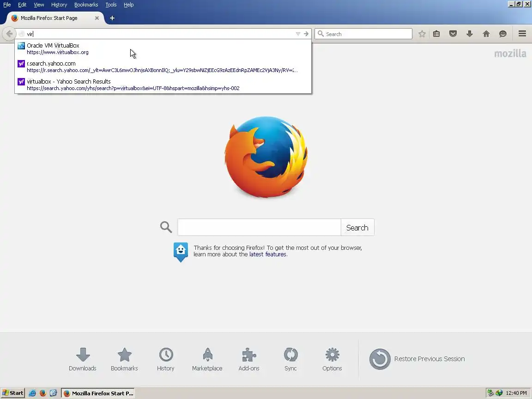Viewport: 532px width, 399px height.
Task: Close the Mozilla Firefox Start Page tab
Action: [x=97, y=18]
